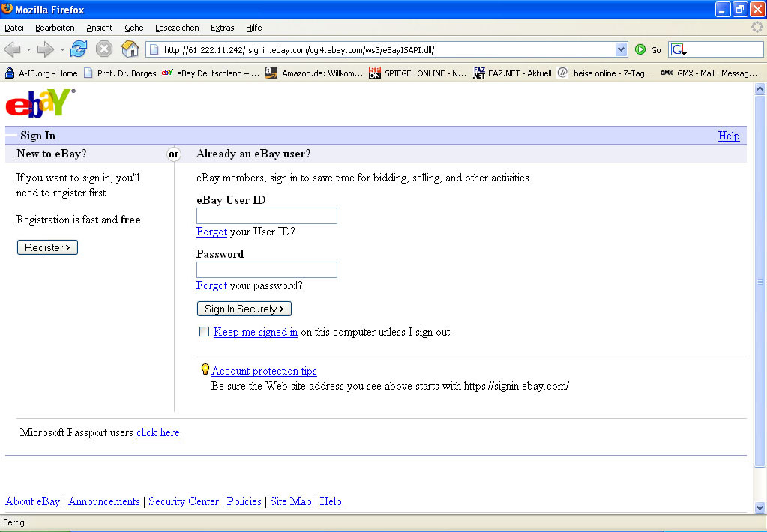Click into the URL address bar
Viewport: 767px width, 532px height.
coord(386,50)
